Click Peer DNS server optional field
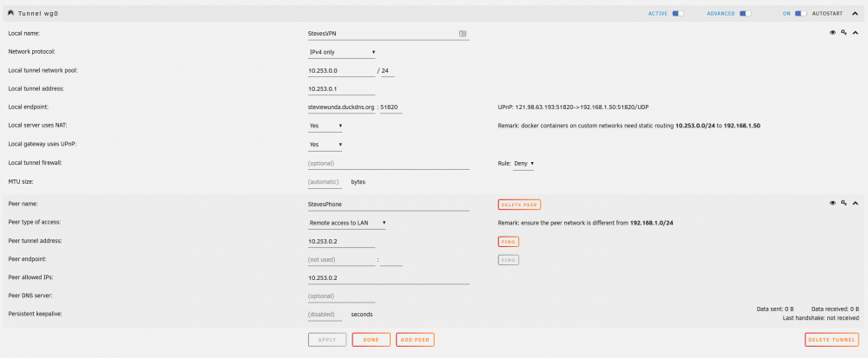The width and height of the screenshot is (868, 358). point(341,296)
